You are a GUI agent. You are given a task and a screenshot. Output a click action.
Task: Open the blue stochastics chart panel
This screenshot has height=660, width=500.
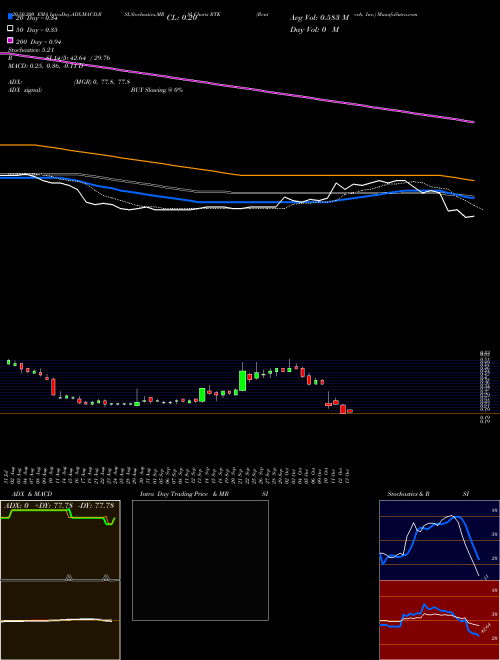[x=439, y=540]
